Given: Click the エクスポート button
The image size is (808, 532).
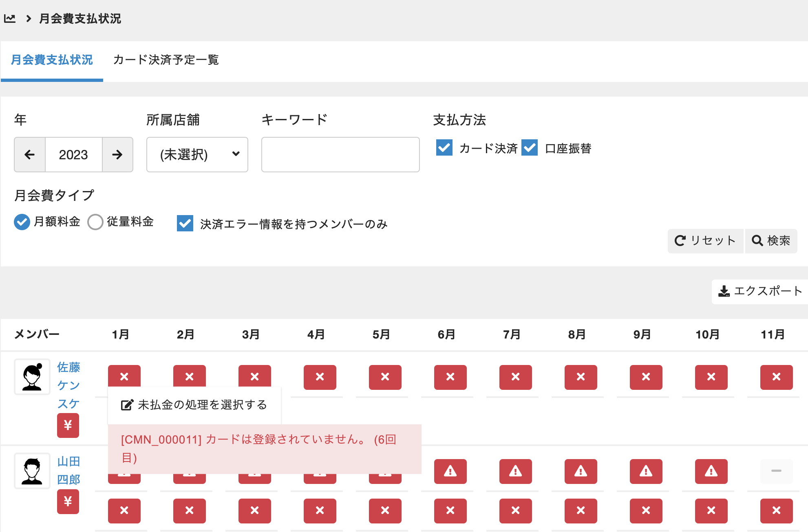Looking at the screenshot, I should coord(760,291).
